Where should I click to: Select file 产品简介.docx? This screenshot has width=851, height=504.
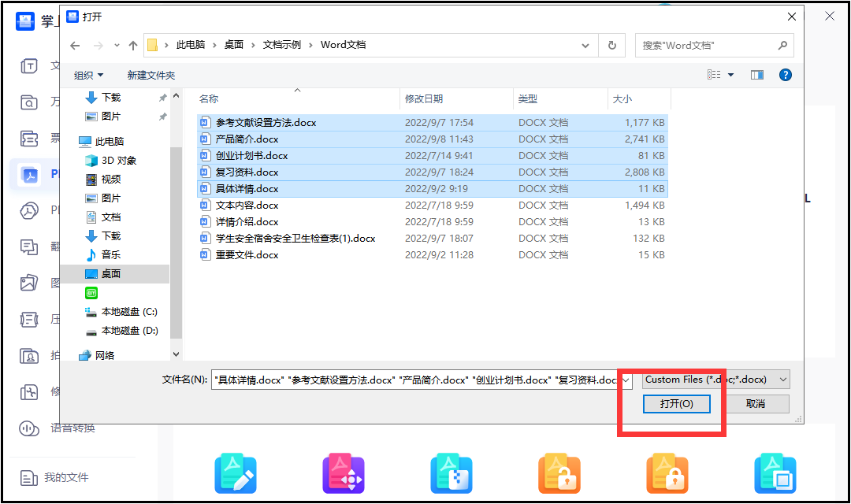pyautogui.click(x=432, y=139)
